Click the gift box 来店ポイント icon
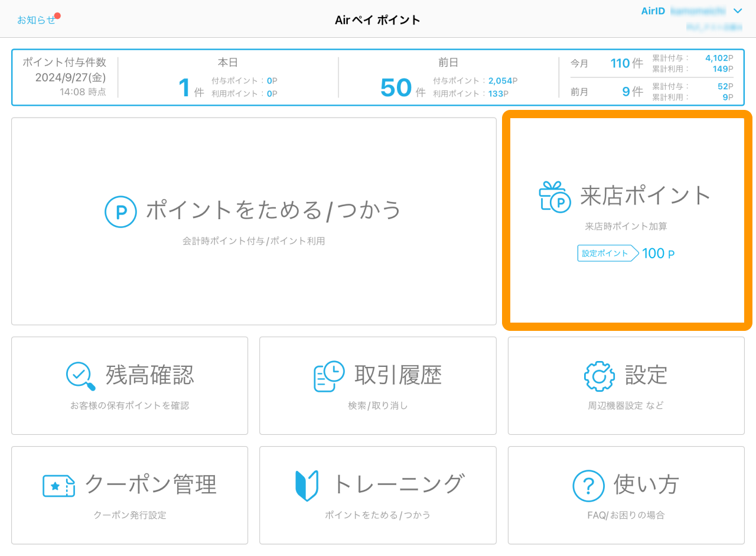 pos(555,197)
